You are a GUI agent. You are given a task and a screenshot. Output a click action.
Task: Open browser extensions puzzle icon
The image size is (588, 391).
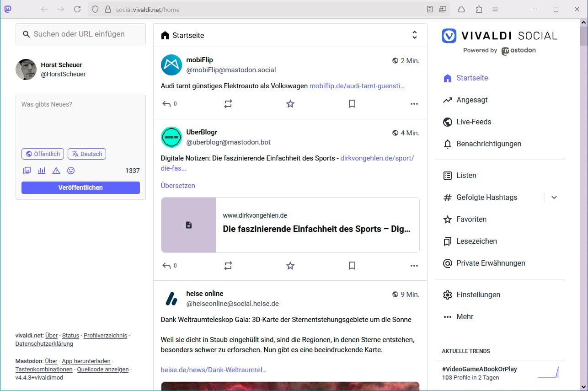[479, 9]
